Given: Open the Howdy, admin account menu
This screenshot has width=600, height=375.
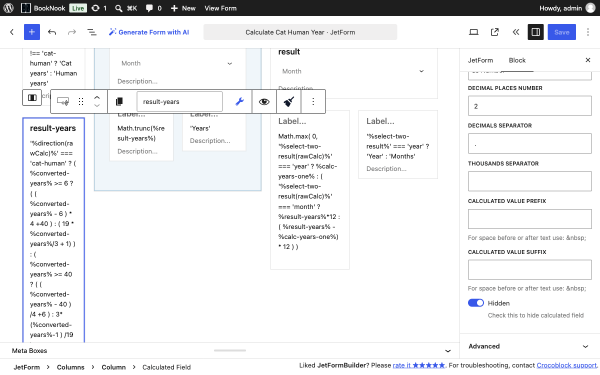Looking at the screenshot, I should [567, 8].
